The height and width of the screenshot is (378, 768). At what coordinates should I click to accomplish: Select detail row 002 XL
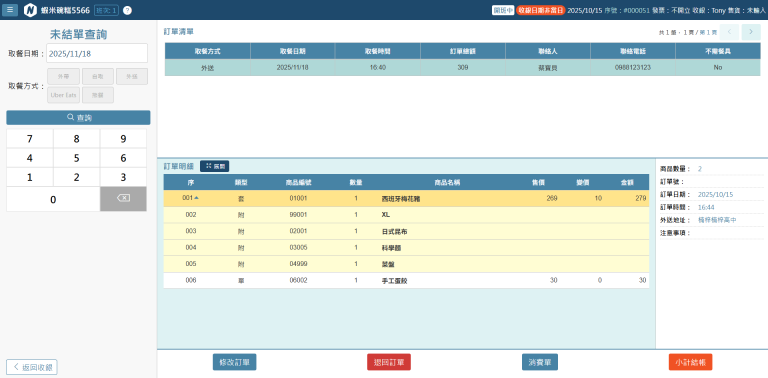pos(406,215)
